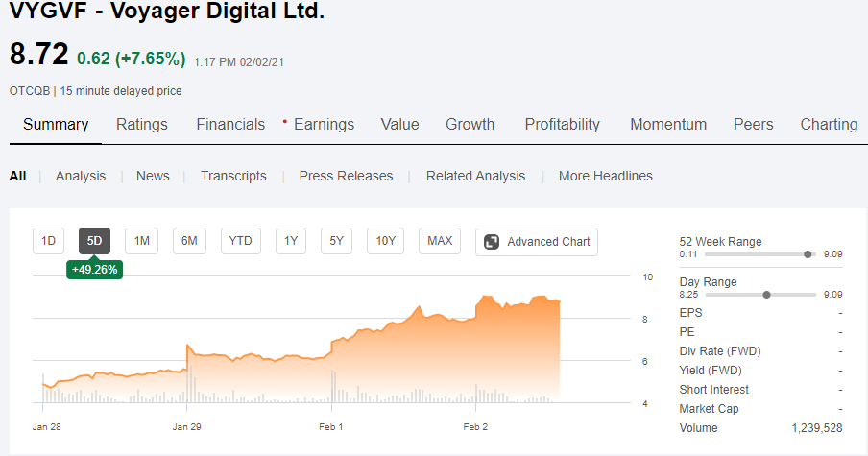
Task: Click the day low value 8.25
Action: tap(688, 295)
